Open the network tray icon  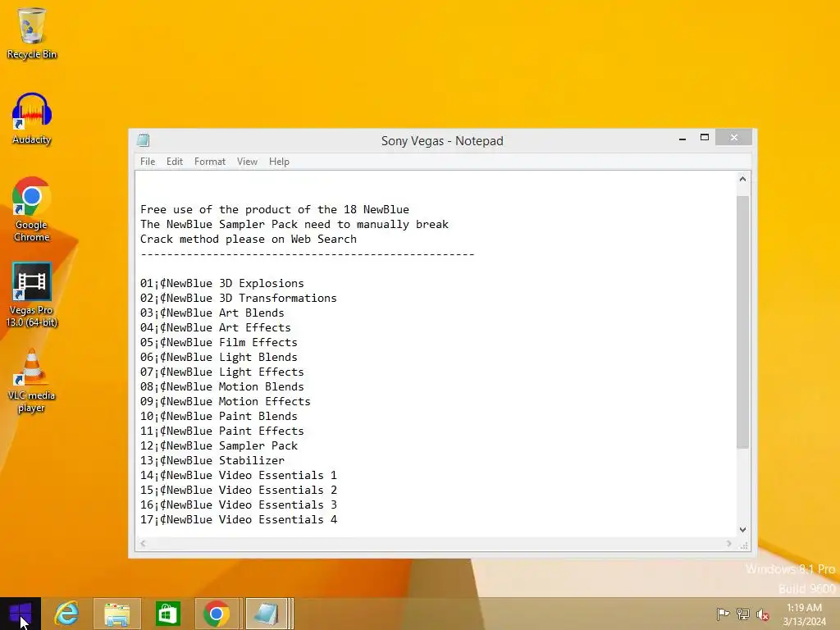[742, 614]
